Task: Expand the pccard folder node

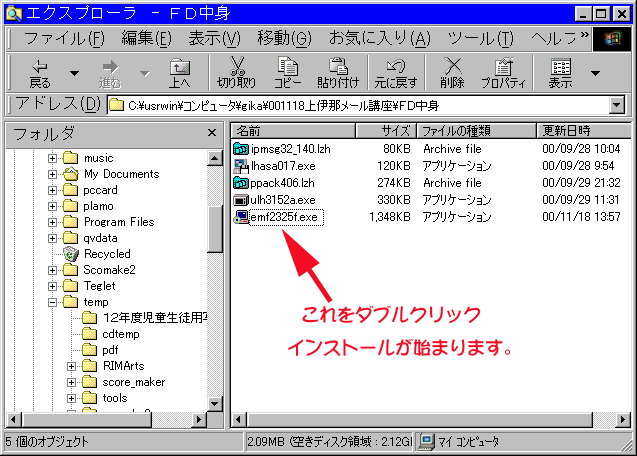Action: pos(52,190)
